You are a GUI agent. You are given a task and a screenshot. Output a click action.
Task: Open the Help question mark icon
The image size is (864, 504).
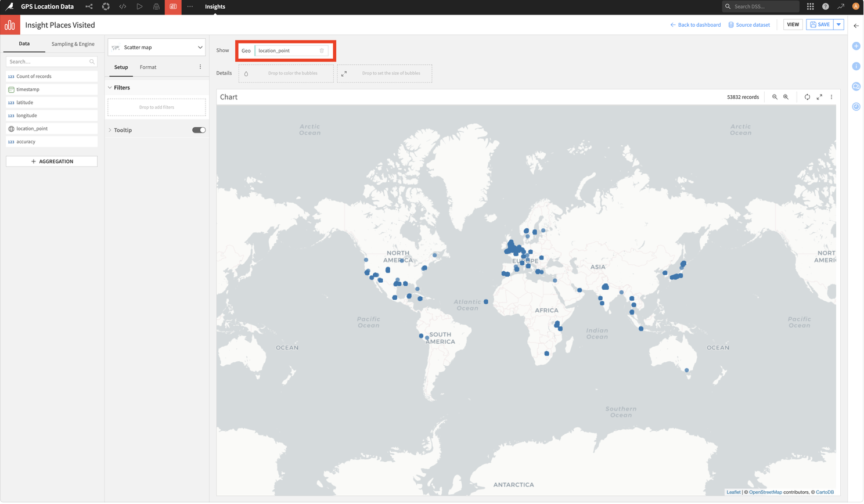[x=825, y=6]
